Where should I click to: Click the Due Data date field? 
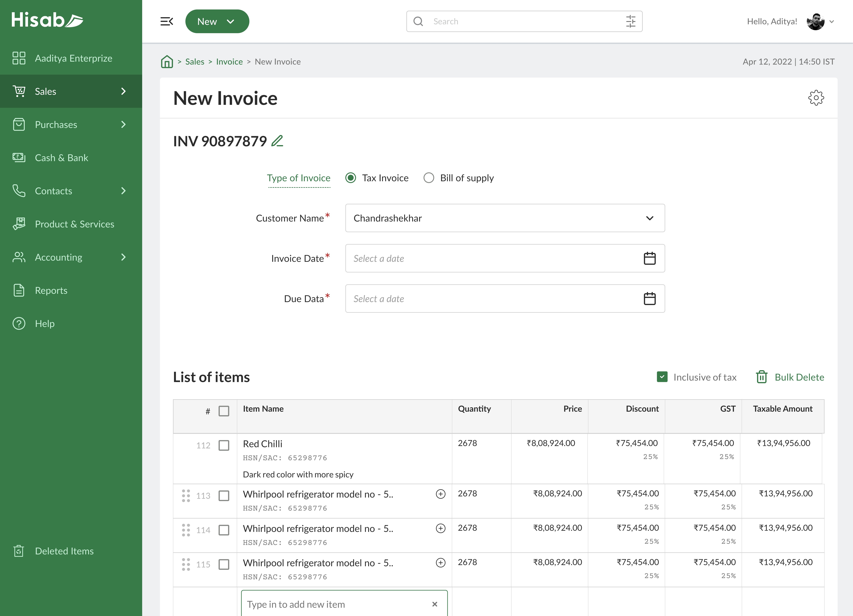pyautogui.click(x=505, y=299)
